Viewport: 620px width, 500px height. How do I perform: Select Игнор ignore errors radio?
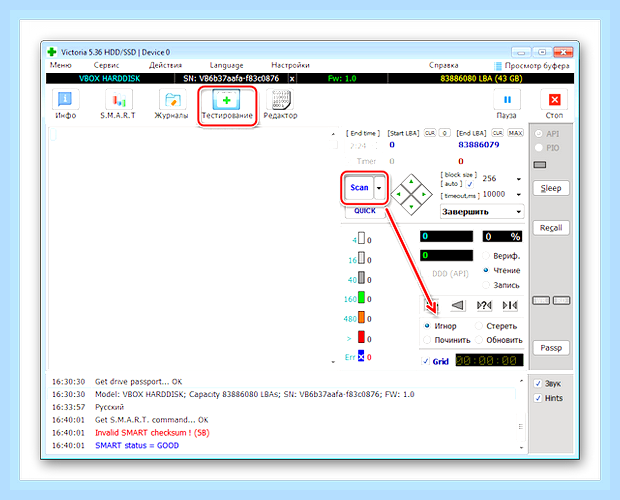[x=427, y=326]
